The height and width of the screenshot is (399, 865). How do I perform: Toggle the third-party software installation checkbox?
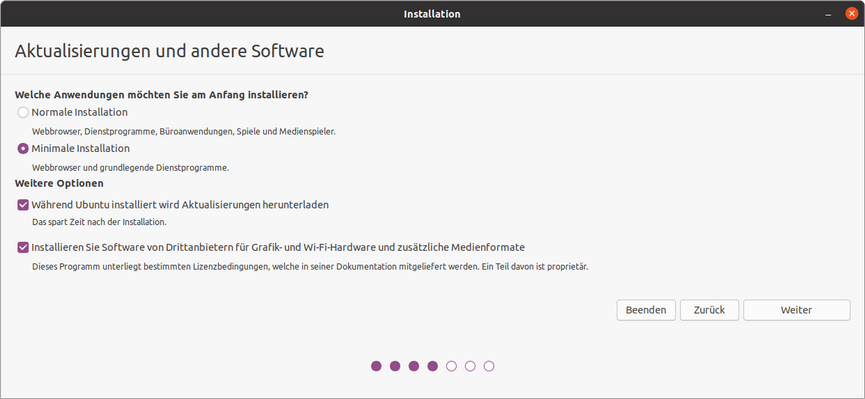pyautogui.click(x=23, y=247)
